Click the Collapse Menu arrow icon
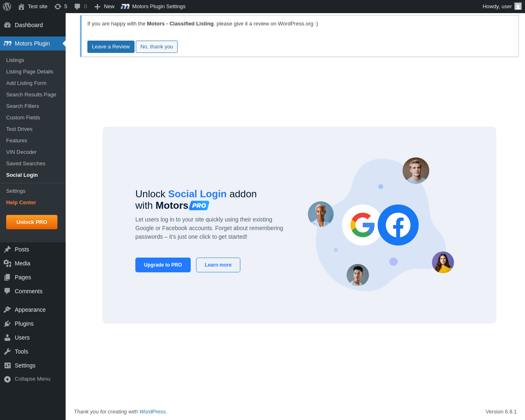Screen dimensions: 525x420 [7, 379]
